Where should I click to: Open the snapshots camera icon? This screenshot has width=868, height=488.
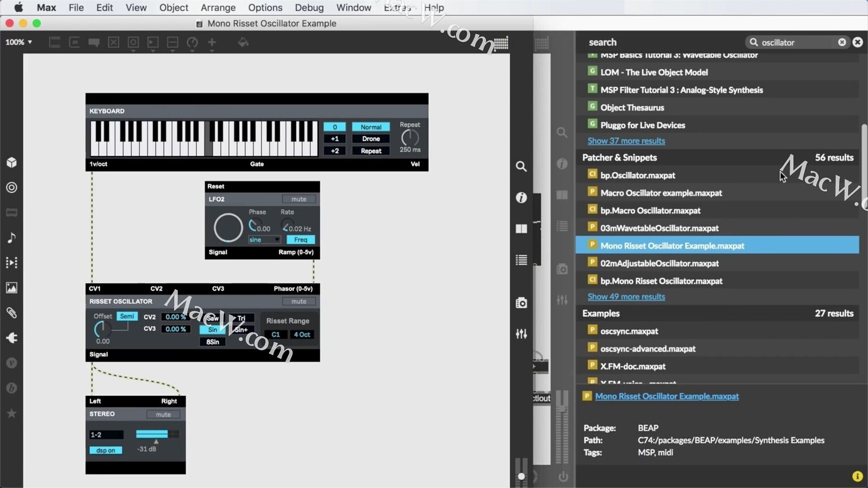coord(521,303)
